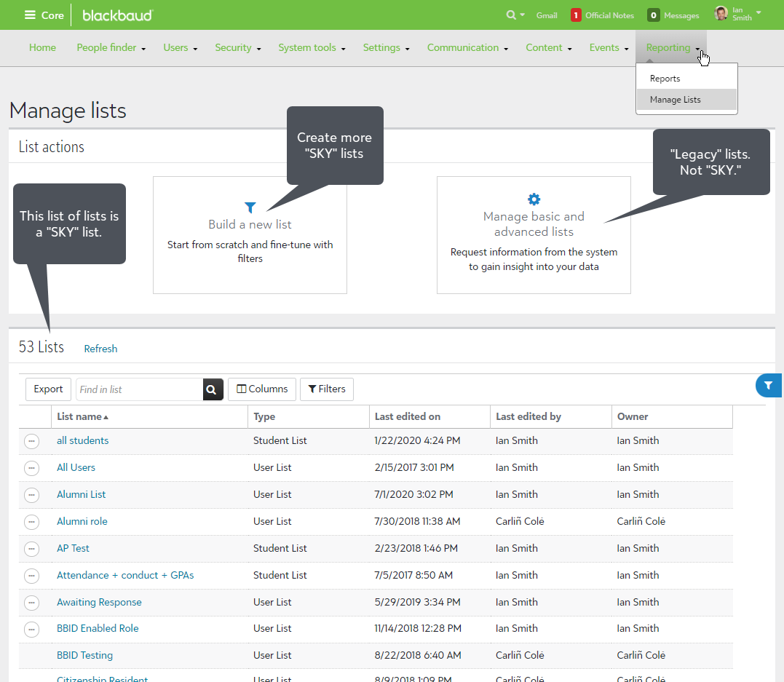Open the Events menu
The width and height of the screenshot is (784, 682).
pyautogui.click(x=609, y=47)
